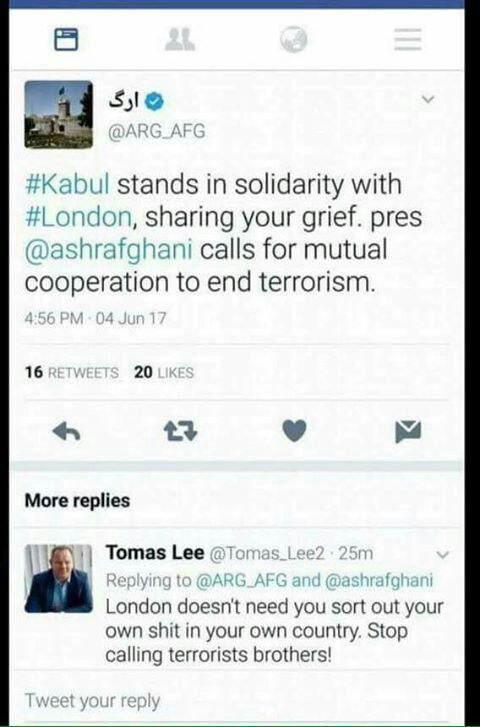This screenshot has height=727, width=480.
Task: Open Tomas Lee's profile photo
Action: [58, 579]
